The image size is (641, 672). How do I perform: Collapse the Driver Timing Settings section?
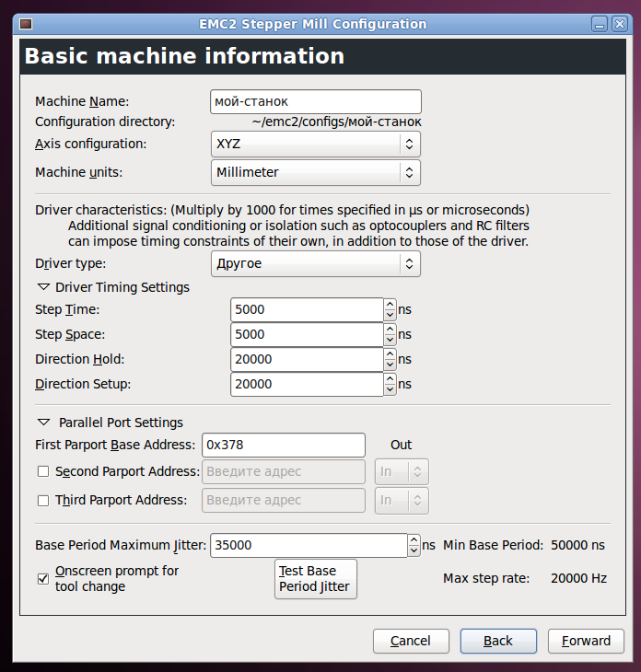43,287
